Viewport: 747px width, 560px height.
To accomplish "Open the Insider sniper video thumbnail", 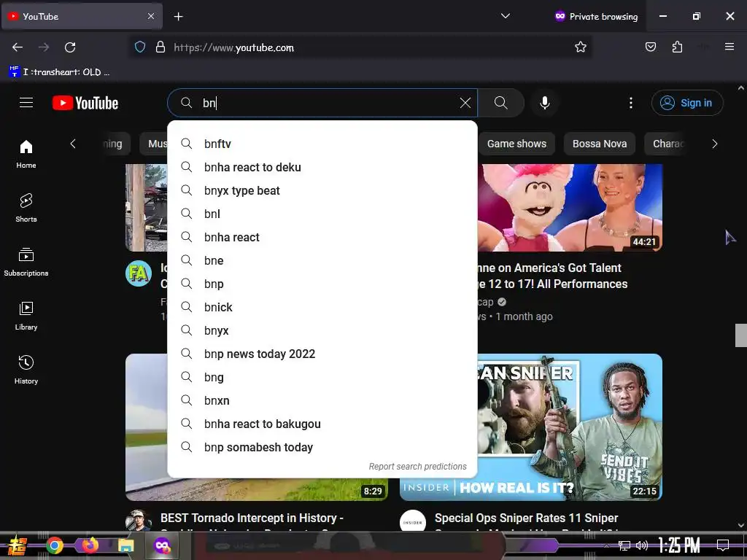I will tap(570, 427).
